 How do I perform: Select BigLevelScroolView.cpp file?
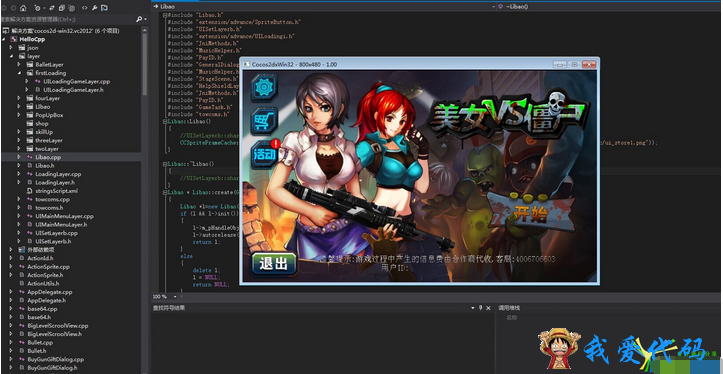click(58, 326)
